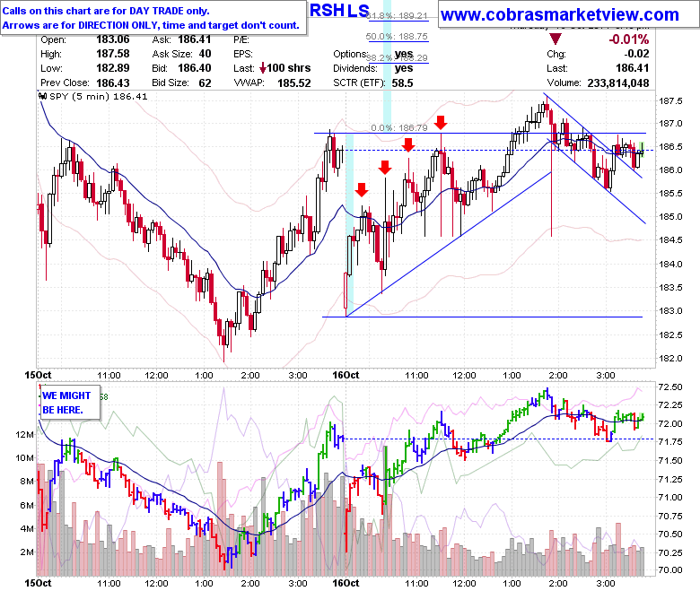This screenshot has width=700, height=591.
Task: Click the VWAP value 185.52
Action: 293,83
